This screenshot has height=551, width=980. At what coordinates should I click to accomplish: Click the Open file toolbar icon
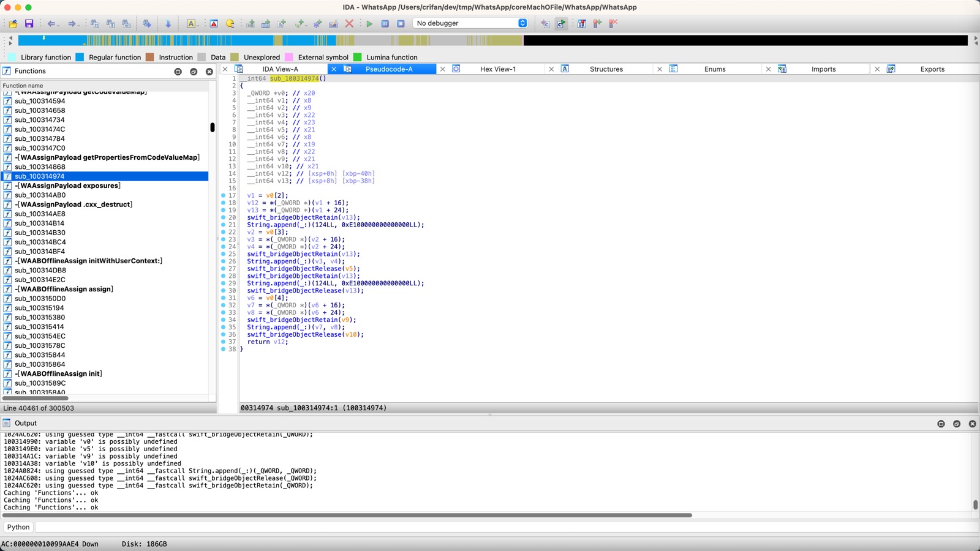[13, 23]
